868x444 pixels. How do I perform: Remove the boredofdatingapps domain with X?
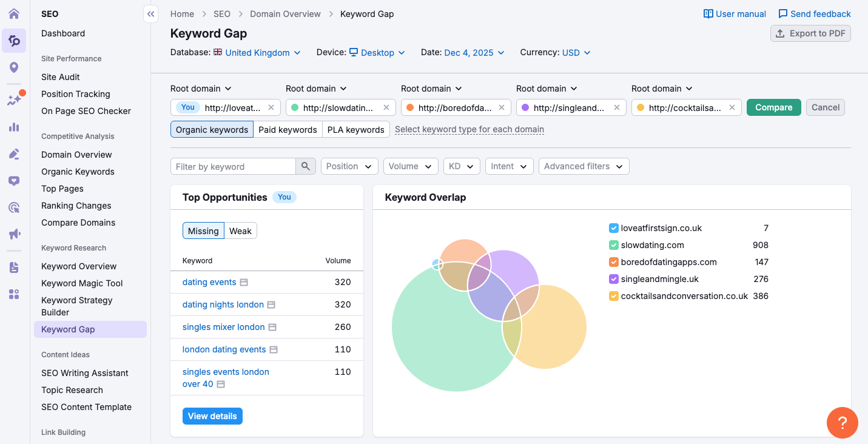pyautogui.click(x=502, y=107)
